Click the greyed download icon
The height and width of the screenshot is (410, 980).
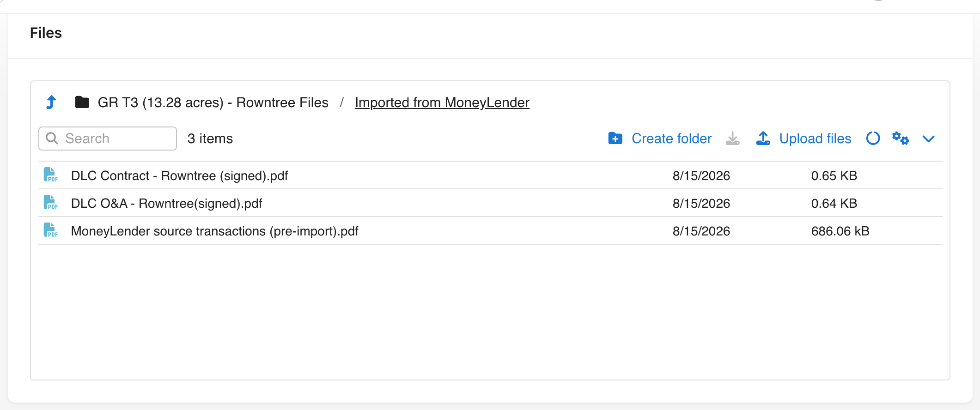[x=733, y=139]
